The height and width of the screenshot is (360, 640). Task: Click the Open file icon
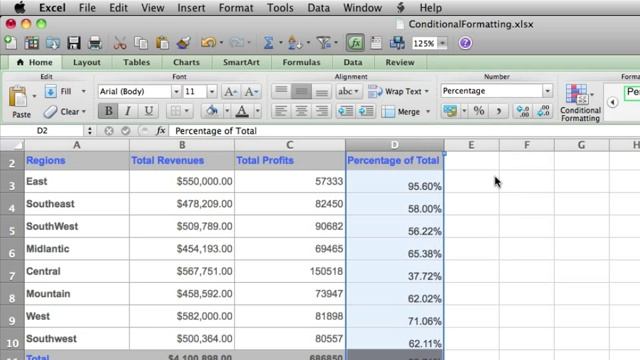pos(53,43)
